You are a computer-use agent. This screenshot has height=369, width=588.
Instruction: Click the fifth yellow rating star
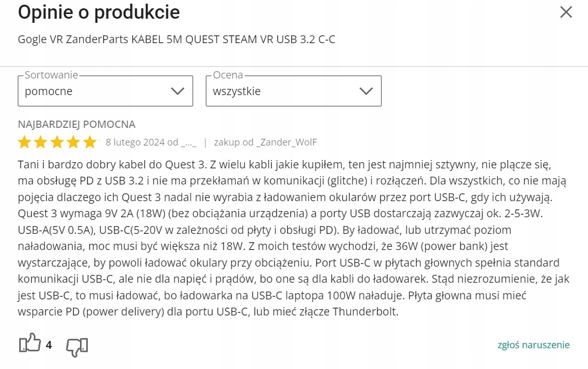click(x=90, y=142)
